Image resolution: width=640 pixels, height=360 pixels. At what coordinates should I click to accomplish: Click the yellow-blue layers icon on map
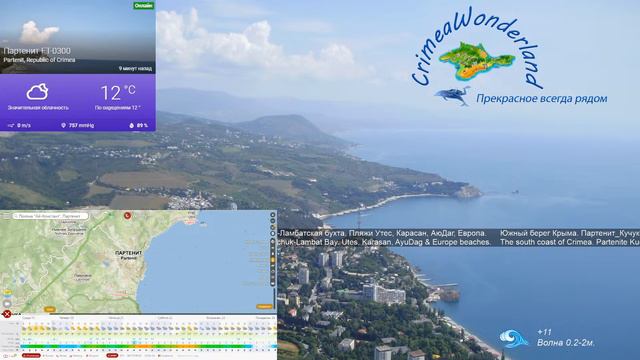[7, 293]
